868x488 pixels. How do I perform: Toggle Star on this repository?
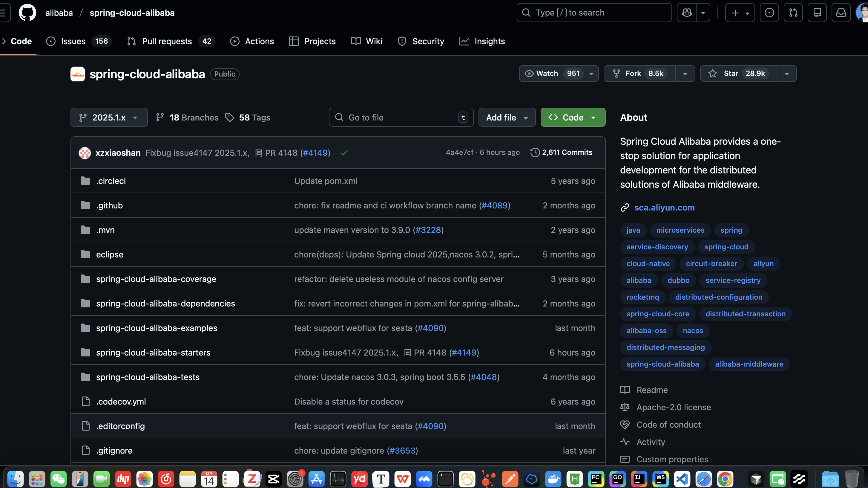[738, 74]
